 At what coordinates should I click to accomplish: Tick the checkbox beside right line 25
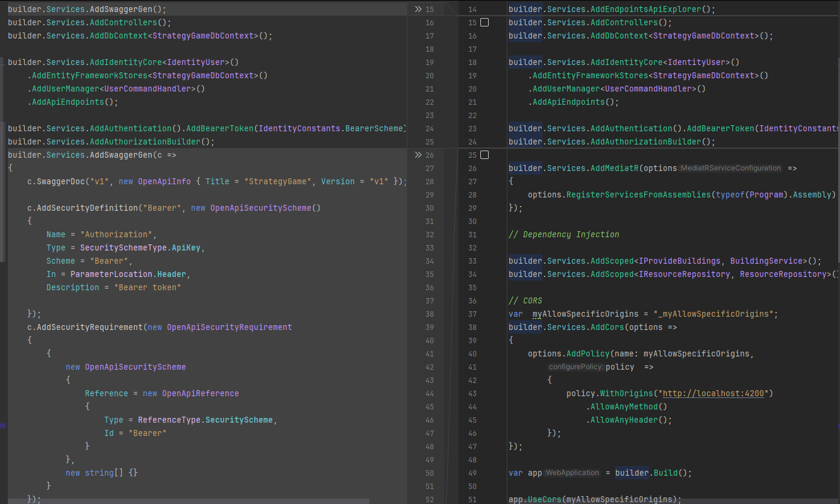(x=484, y=155)
